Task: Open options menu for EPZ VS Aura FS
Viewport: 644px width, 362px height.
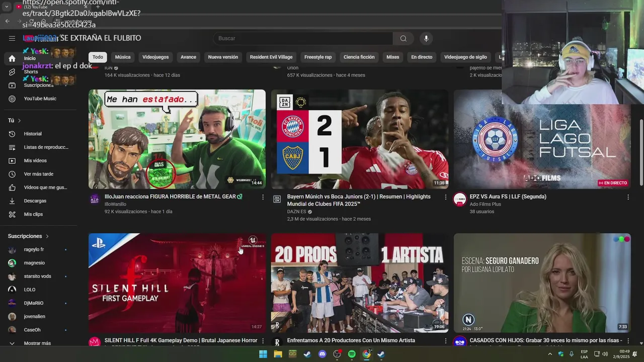Action: [x=628, y=197]
